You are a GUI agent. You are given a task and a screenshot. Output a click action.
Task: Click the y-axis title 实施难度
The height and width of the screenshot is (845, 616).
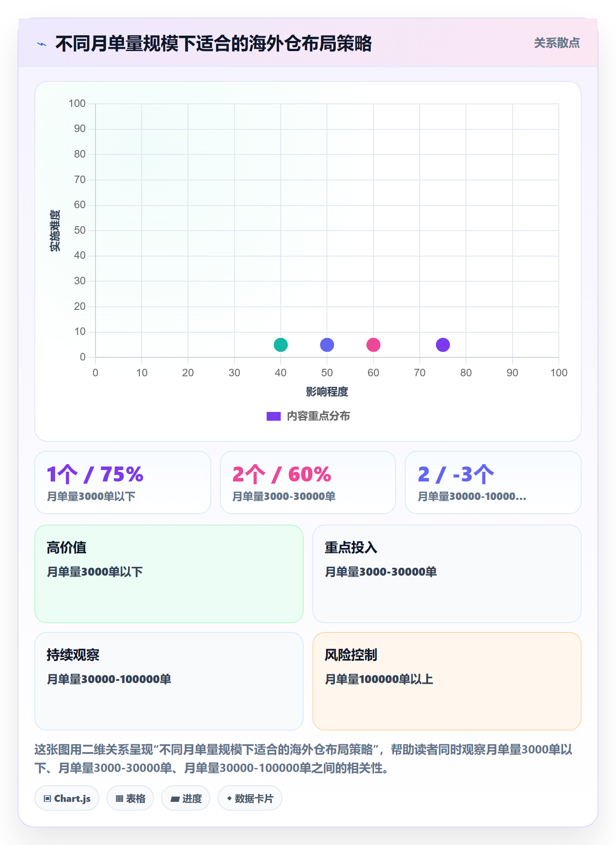tap(55, 231)
